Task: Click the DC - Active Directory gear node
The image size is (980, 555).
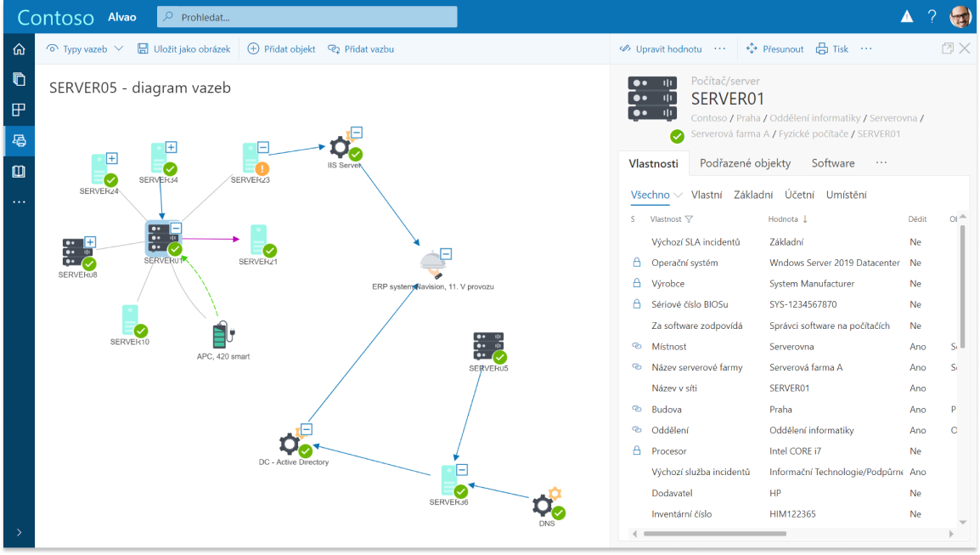Action: (290, 442)
